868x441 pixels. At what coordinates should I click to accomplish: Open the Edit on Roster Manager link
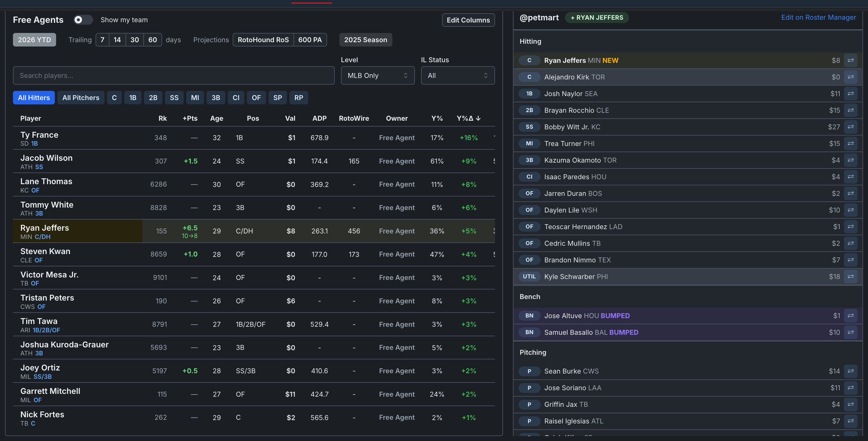pos(818,17)
